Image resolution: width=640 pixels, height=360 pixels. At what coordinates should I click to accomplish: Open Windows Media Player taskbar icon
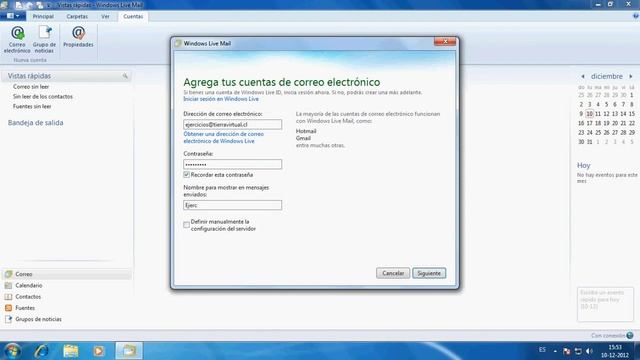pos(98,351)
